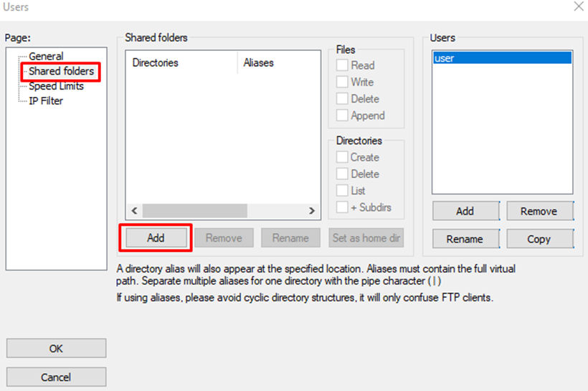Viewport: 588px width, 391px height.
Task: Enable the Append file permission
Action: 343,116
